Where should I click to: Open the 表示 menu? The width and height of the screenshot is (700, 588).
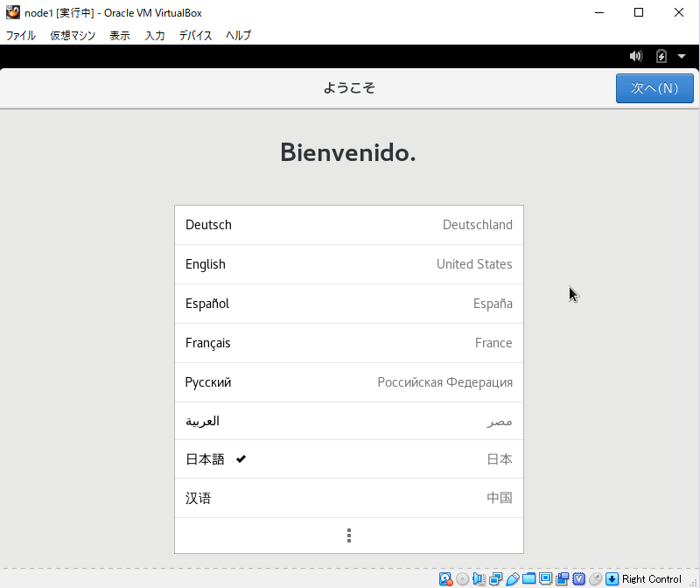coord(120,35)
